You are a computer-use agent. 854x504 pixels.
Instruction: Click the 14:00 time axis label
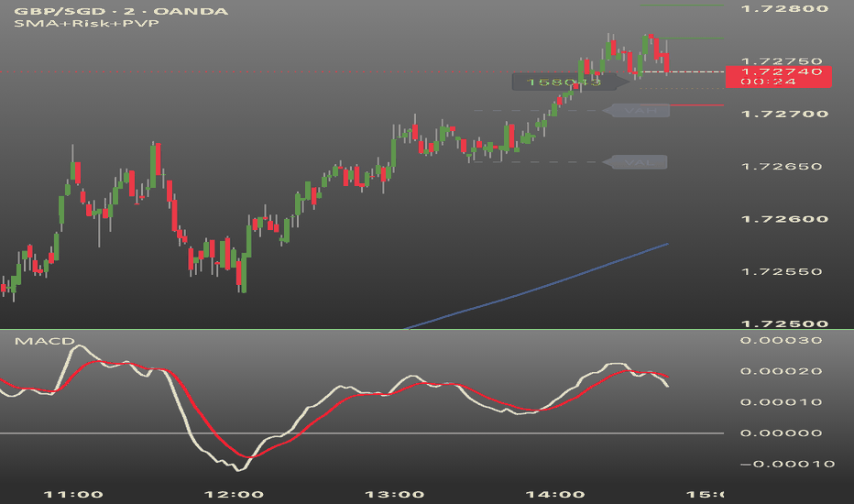click(x=555, y=495)
